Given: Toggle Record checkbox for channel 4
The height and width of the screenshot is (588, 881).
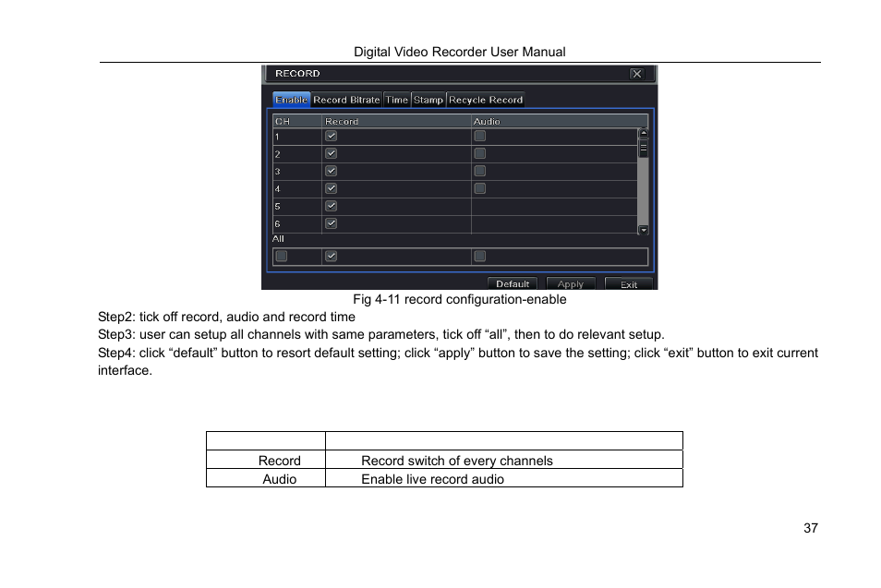Looking at the screenshot, I should pos(331,188).
